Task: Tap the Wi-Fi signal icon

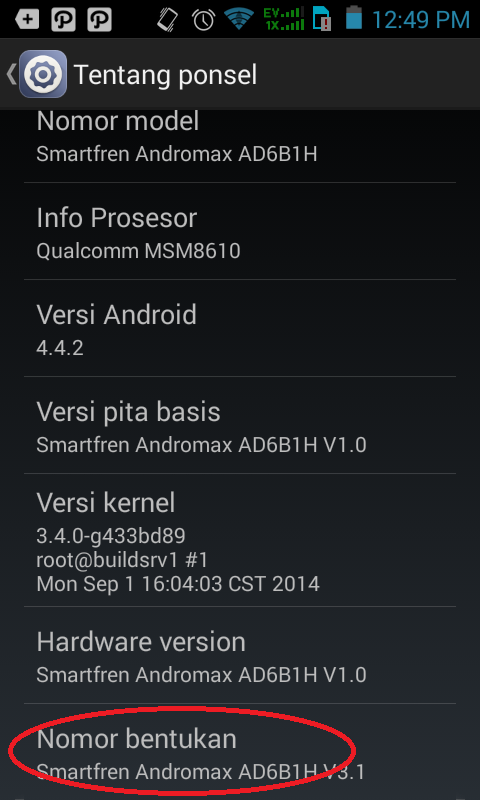Action: tap(239, 19)
